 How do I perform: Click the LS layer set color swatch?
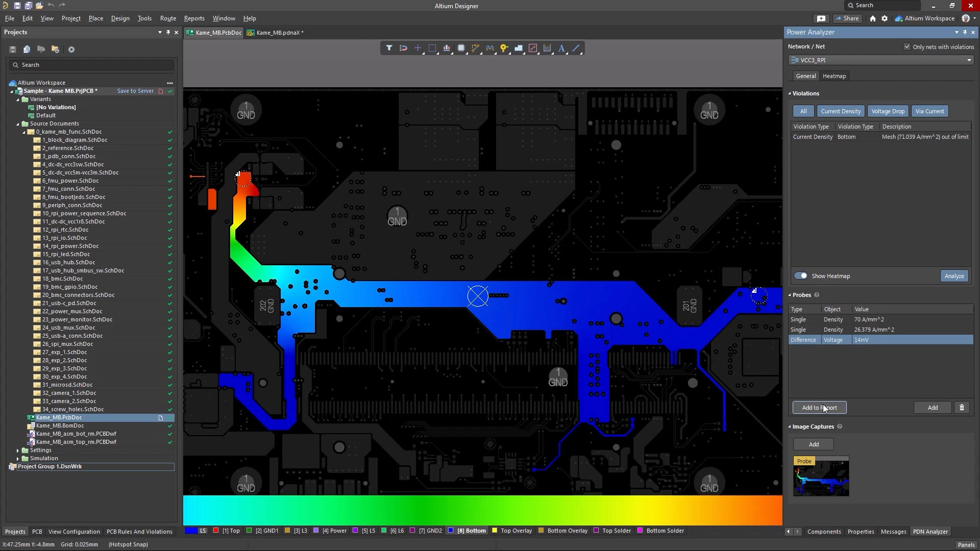191,531
